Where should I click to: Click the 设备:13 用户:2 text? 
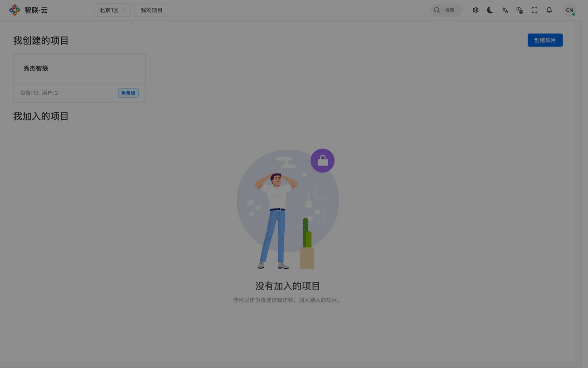tap(39, 93)
